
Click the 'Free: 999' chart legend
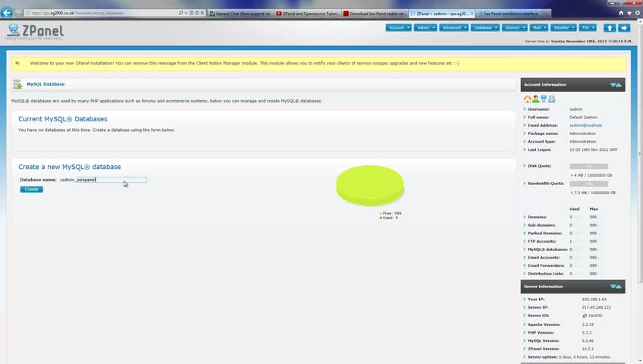[391, 214]
